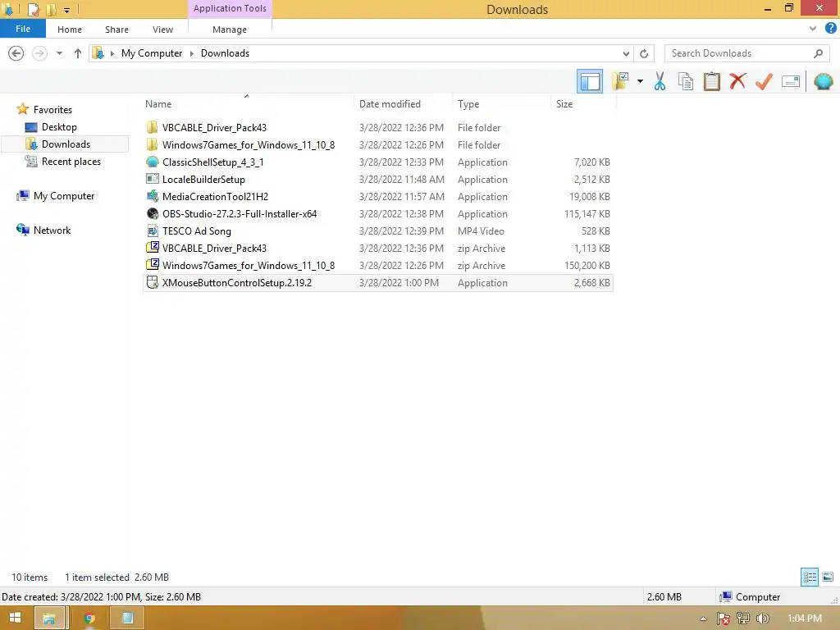This screenshot has width=840, height=630.
Task: Switch to the View ribbon tab
Action: 163,30
